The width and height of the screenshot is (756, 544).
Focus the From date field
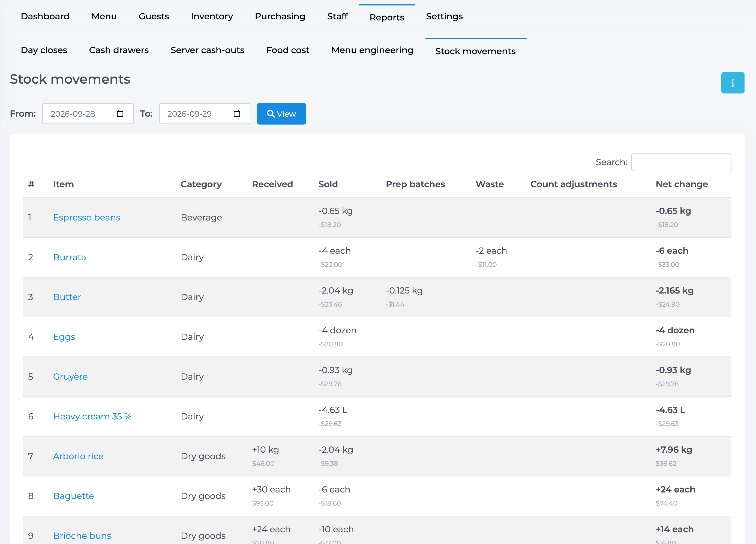[88, 114]
